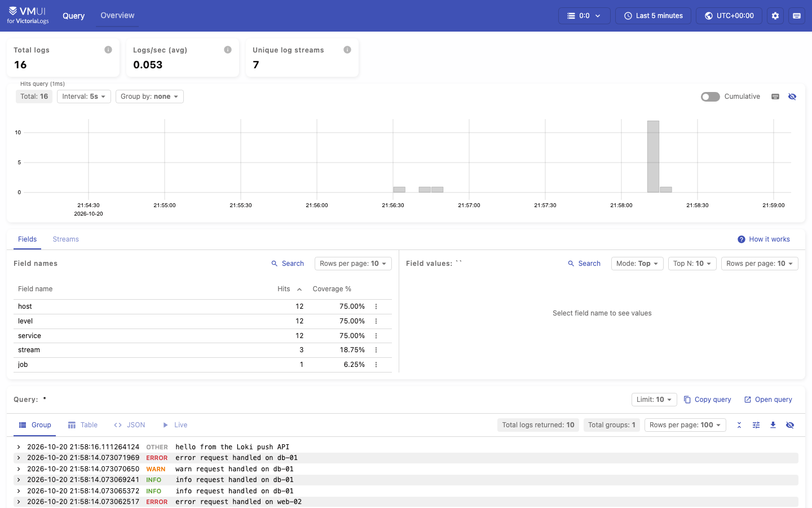Show info for Unique log streams card
This screenshot has height=508, width=812.
347,50
